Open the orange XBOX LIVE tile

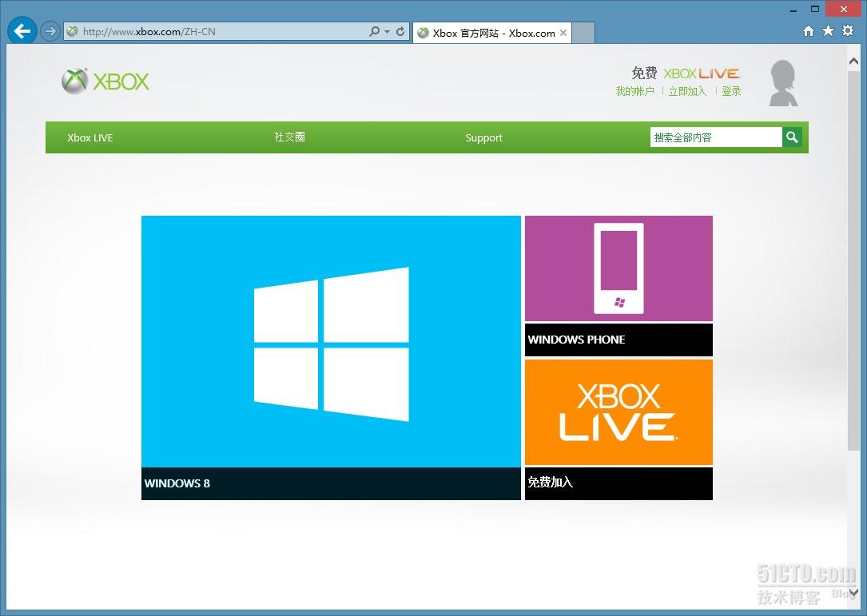(618, 412)
